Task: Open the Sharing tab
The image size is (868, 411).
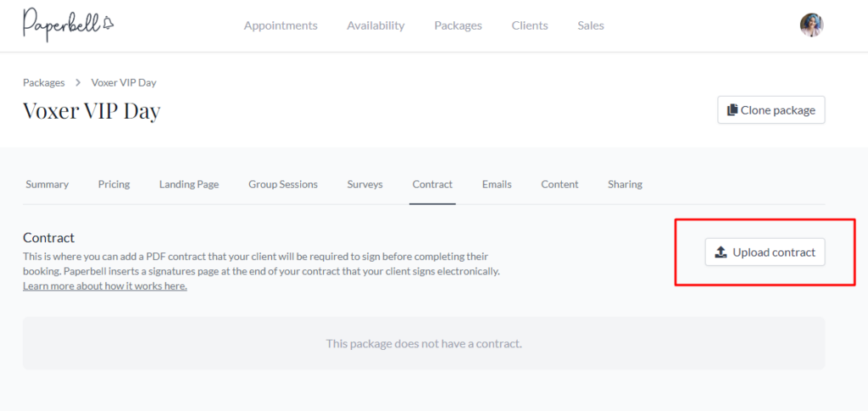Action: pyautogui.click(x=625, y=184)
